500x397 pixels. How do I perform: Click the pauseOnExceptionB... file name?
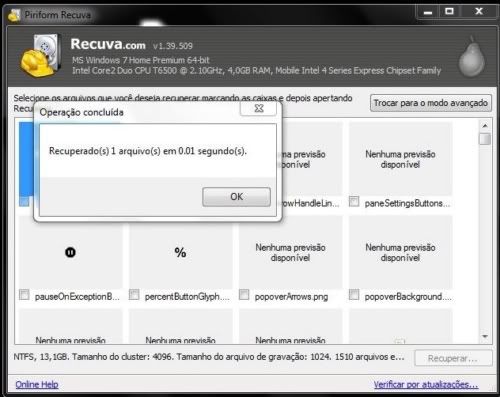tap(77, 296)
